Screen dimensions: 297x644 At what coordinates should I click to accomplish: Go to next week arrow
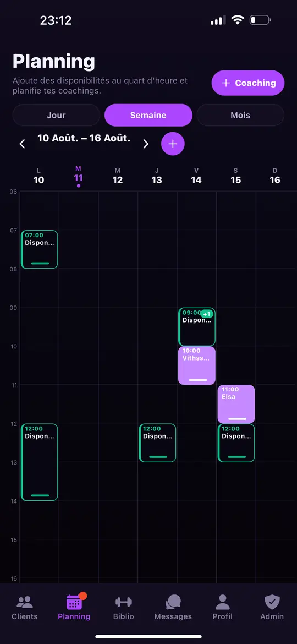(146, 144)
